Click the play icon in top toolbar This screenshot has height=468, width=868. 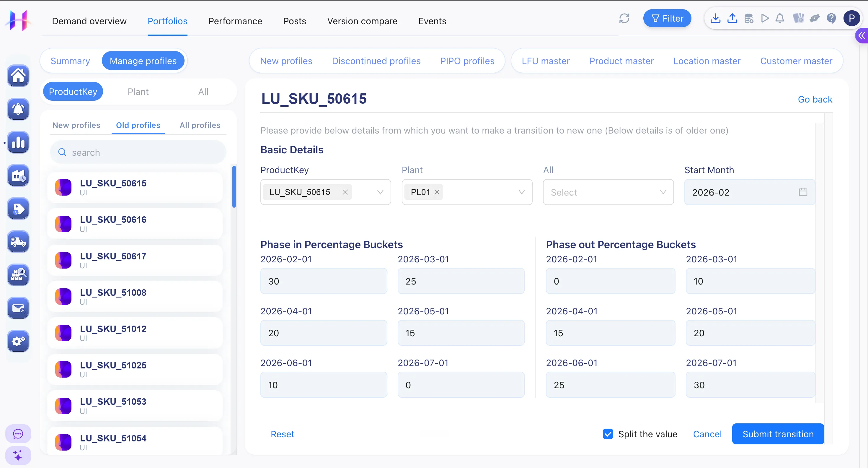[x=765, y=18]
